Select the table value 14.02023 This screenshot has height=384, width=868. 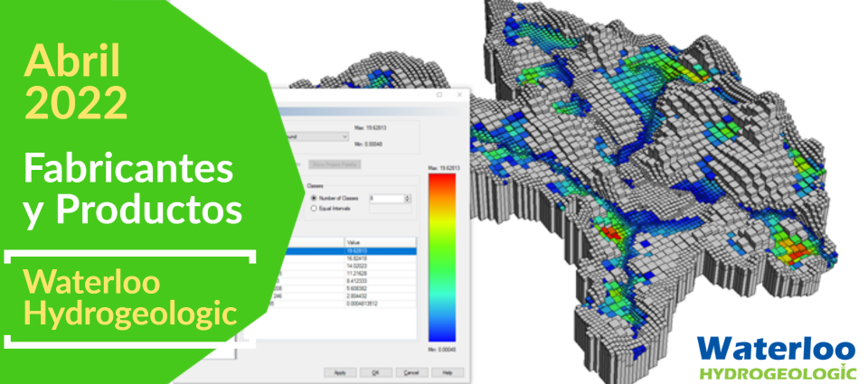point(356,267)
